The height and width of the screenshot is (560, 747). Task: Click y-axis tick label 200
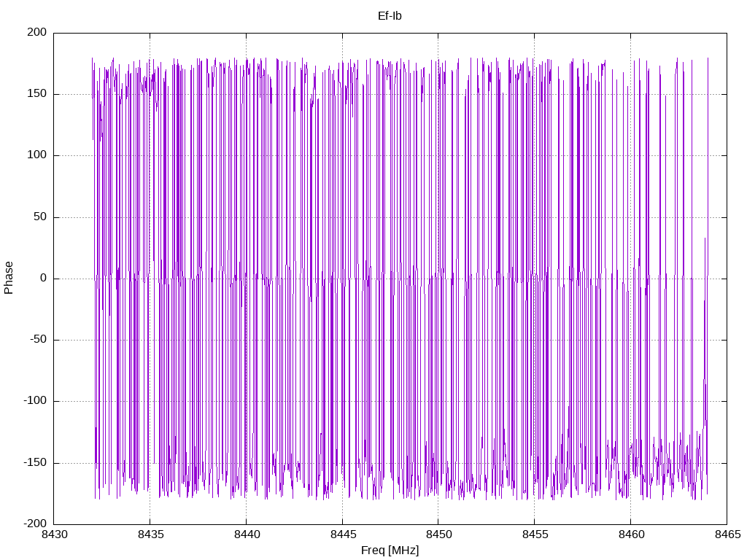click(37, 32)
